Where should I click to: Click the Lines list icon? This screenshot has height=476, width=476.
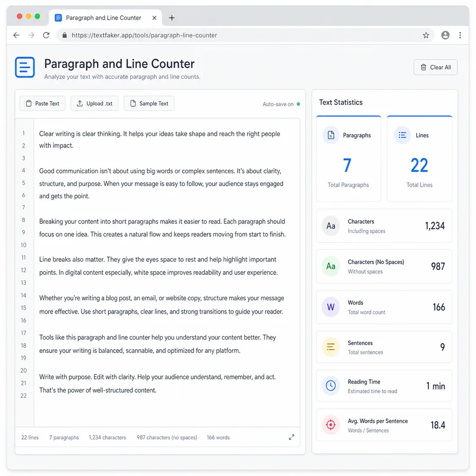pyautogui.click(x=402, y=135)
